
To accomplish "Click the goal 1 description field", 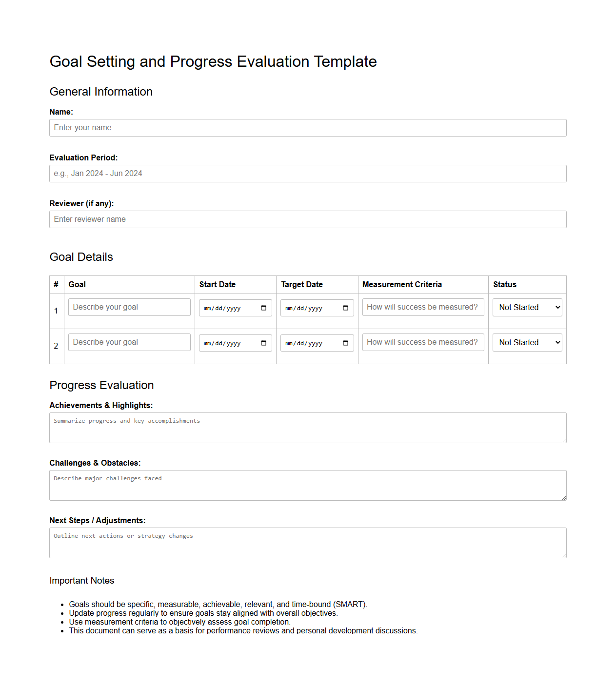I will point(129,307).
